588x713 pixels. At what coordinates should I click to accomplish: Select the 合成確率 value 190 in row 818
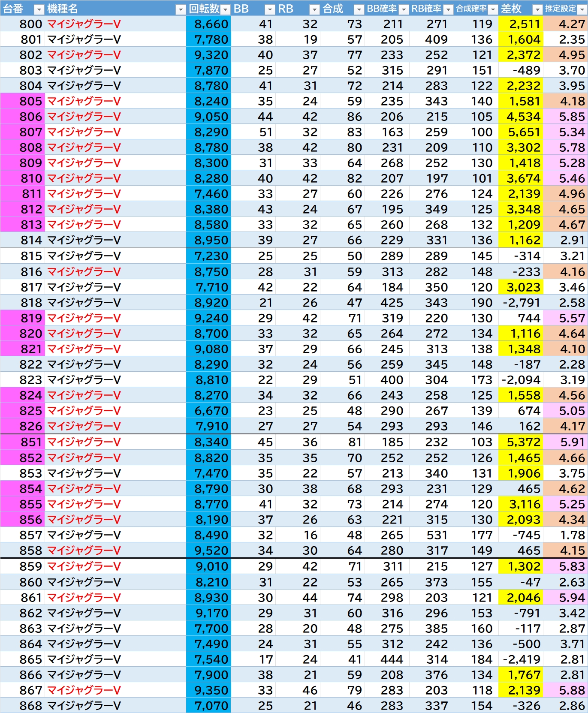476,303
